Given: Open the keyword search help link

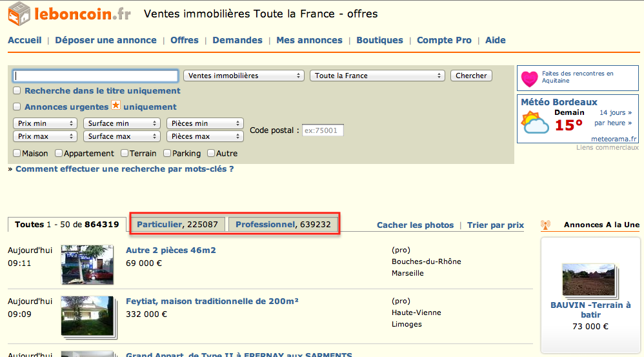Looking at the screenshot, I should (125, 169).
